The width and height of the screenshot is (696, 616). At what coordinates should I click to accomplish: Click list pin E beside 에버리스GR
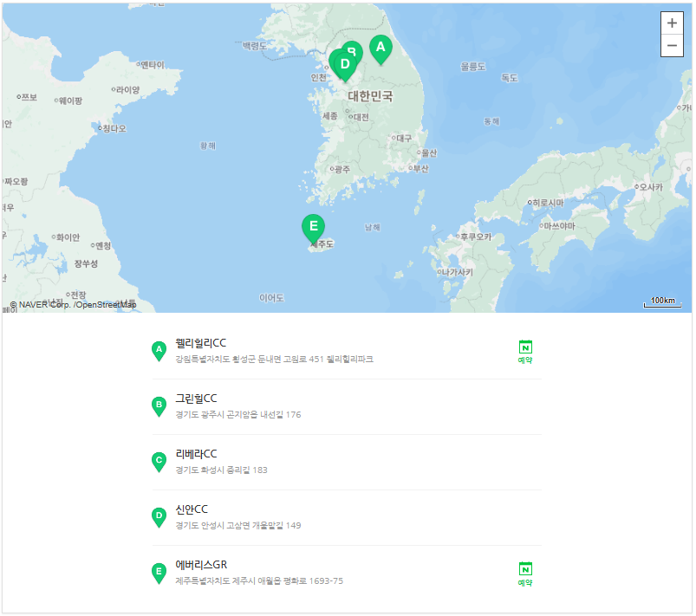point(159,573)
